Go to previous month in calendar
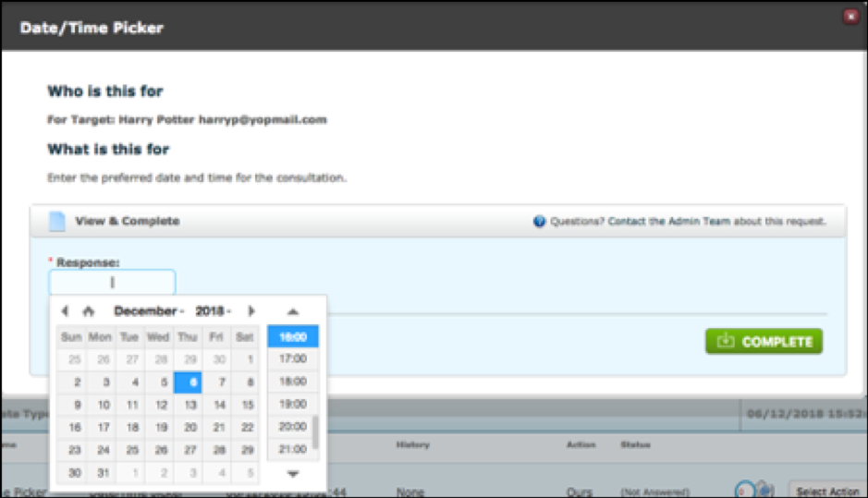 (65, 311)
